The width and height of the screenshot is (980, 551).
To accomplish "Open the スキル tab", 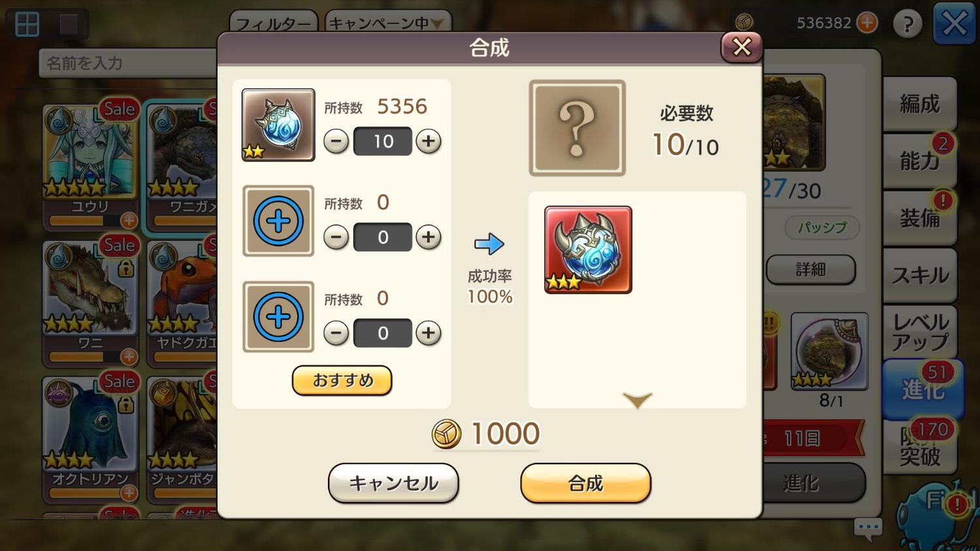I will [x=919, y=275].
